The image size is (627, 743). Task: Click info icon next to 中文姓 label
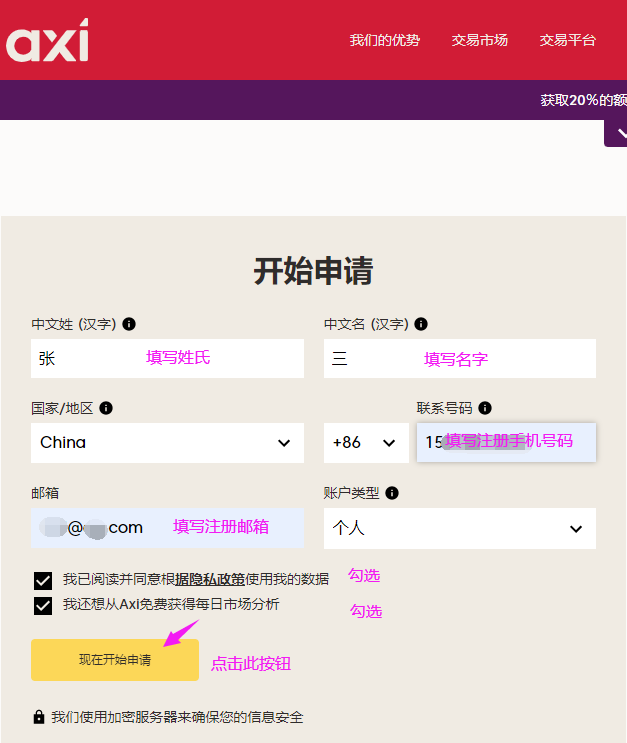[x=129, y=324]
